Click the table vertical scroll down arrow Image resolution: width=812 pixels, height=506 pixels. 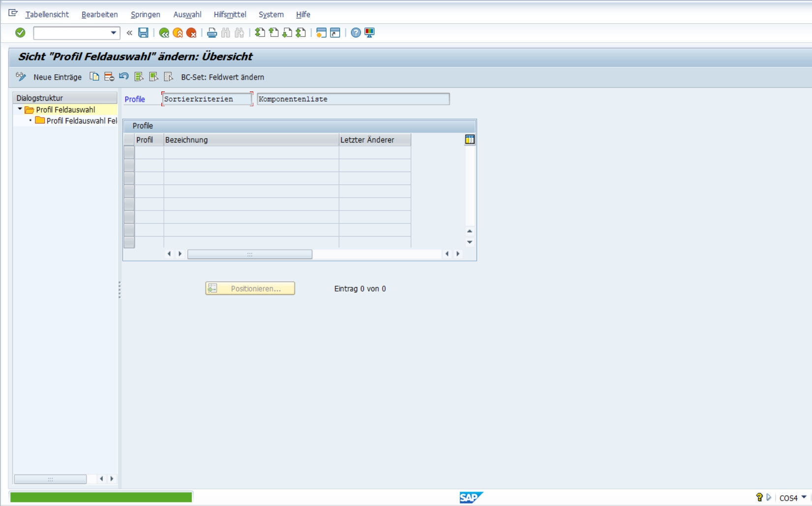[x=470, y=242]
